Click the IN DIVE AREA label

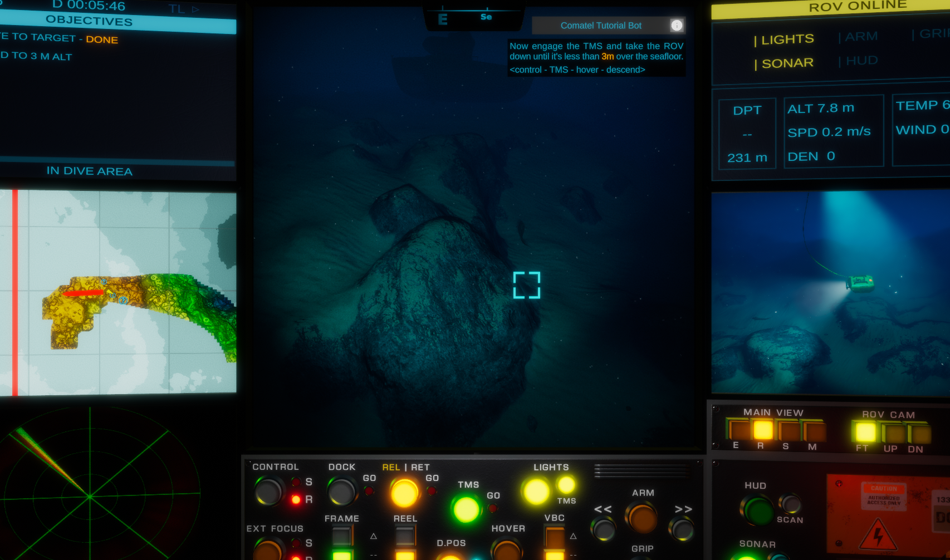click(x=90, y=171)
